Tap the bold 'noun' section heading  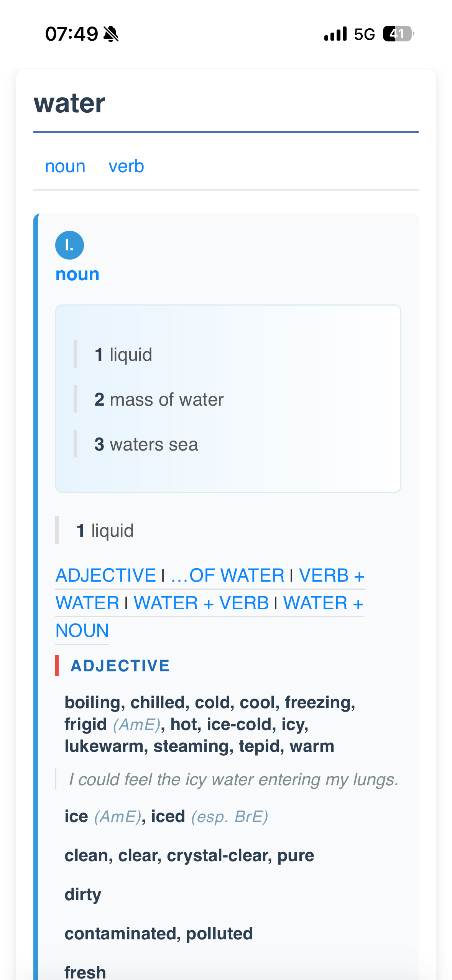[77, 275]
